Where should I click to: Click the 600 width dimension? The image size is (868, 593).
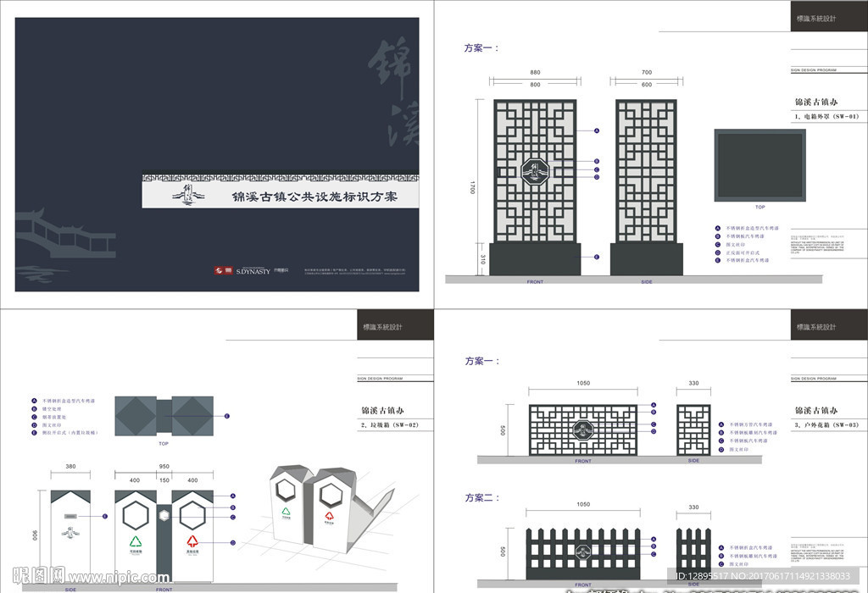647,85
